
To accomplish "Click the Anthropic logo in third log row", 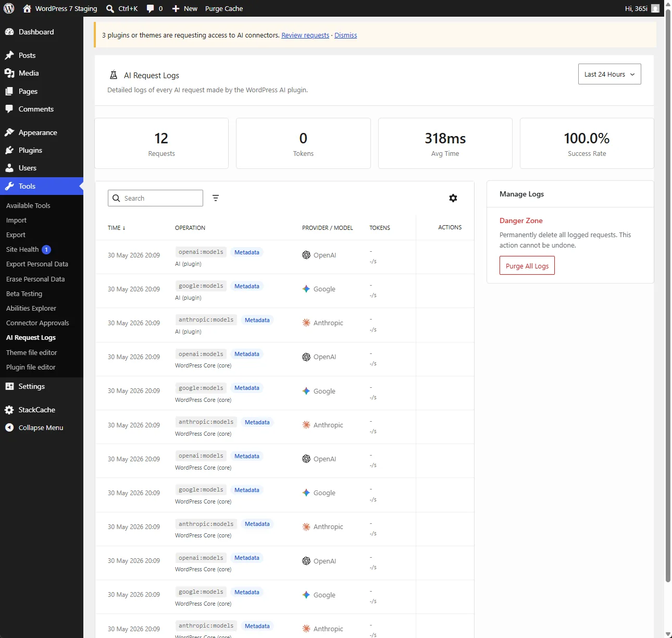I will (306, 323).
